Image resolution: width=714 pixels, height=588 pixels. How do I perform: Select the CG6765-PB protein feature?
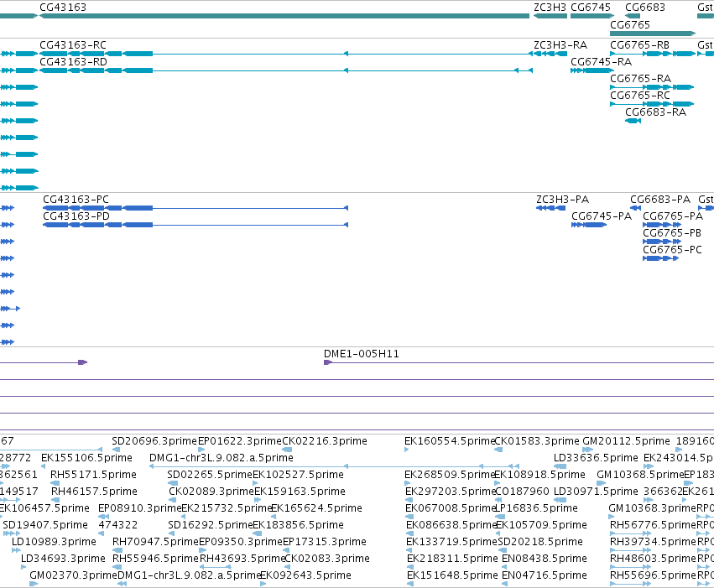tap(672, 233)
